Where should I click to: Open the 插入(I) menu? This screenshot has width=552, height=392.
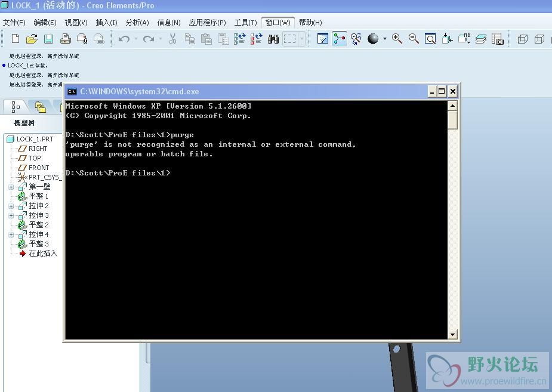[106, 23]
